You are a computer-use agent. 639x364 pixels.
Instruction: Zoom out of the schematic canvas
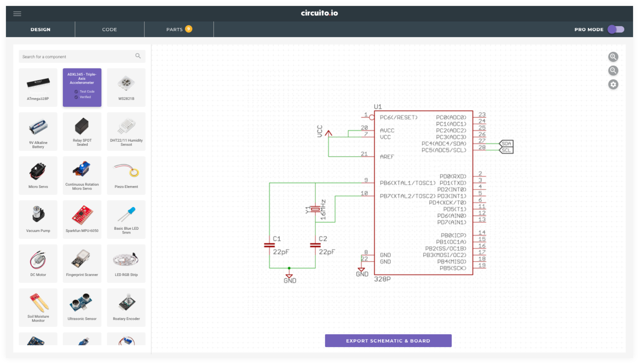click(x=613, y=71)
